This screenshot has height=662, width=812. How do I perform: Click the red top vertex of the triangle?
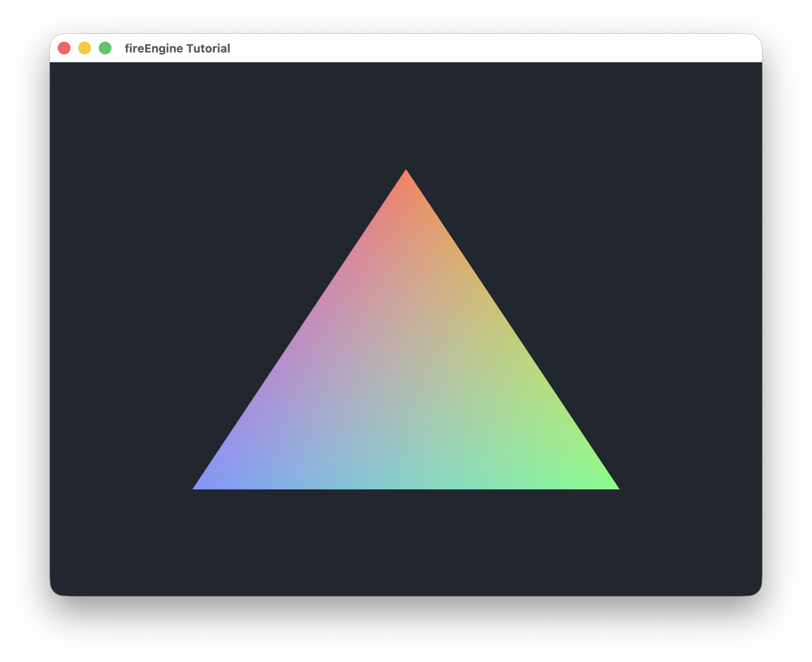[406, 174]
